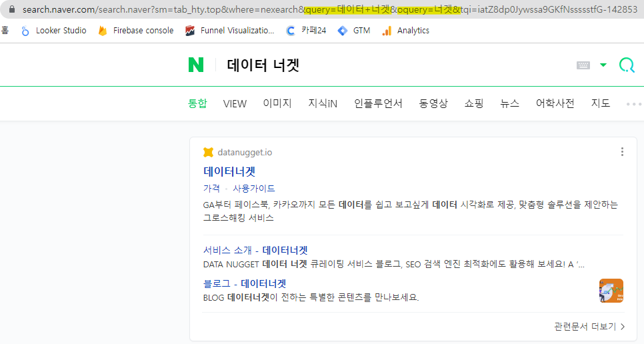
Task: Open the 사용가이드 sublink
Action: coord(254,189)
